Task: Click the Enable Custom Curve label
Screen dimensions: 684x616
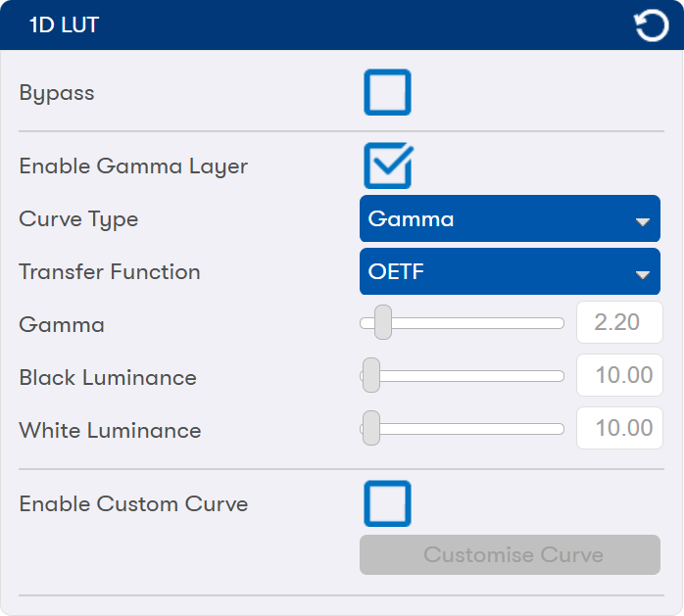Action: (133, 504)
